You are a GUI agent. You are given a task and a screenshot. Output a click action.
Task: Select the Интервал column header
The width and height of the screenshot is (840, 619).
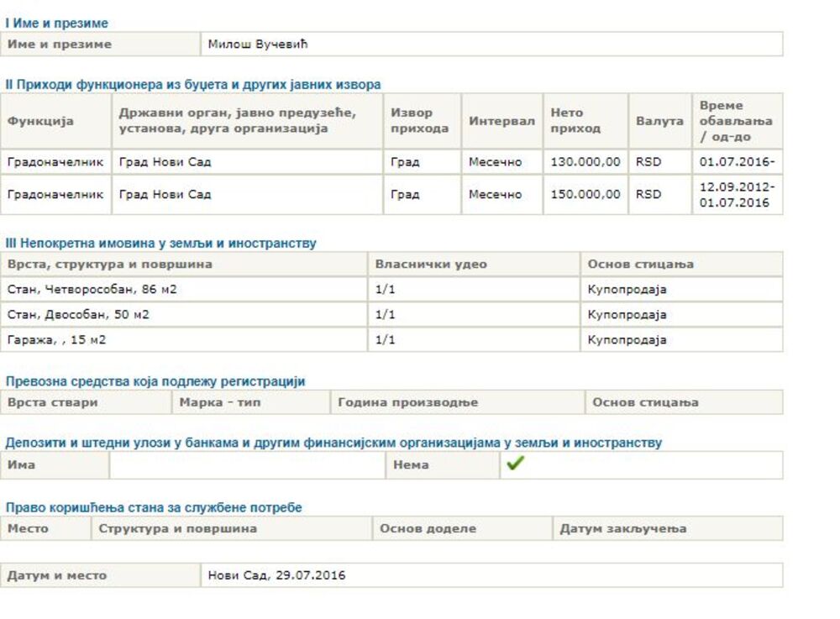(x=501, y=121)
